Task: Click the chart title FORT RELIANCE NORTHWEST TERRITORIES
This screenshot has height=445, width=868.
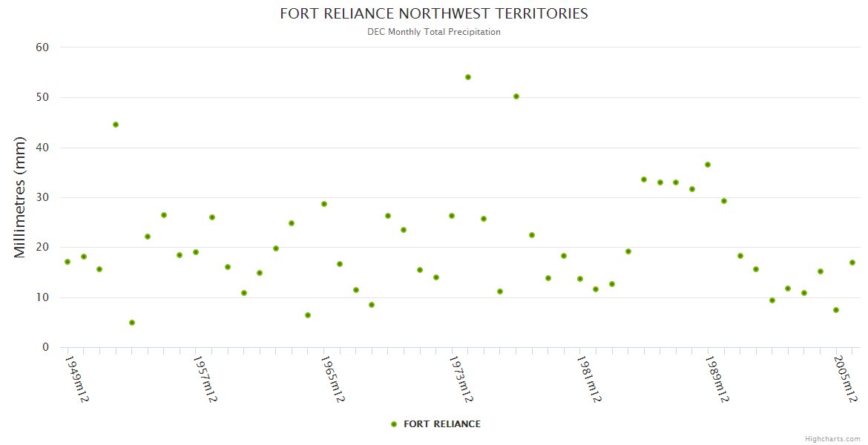Action: pyautogui.click(x=434, y=13)
